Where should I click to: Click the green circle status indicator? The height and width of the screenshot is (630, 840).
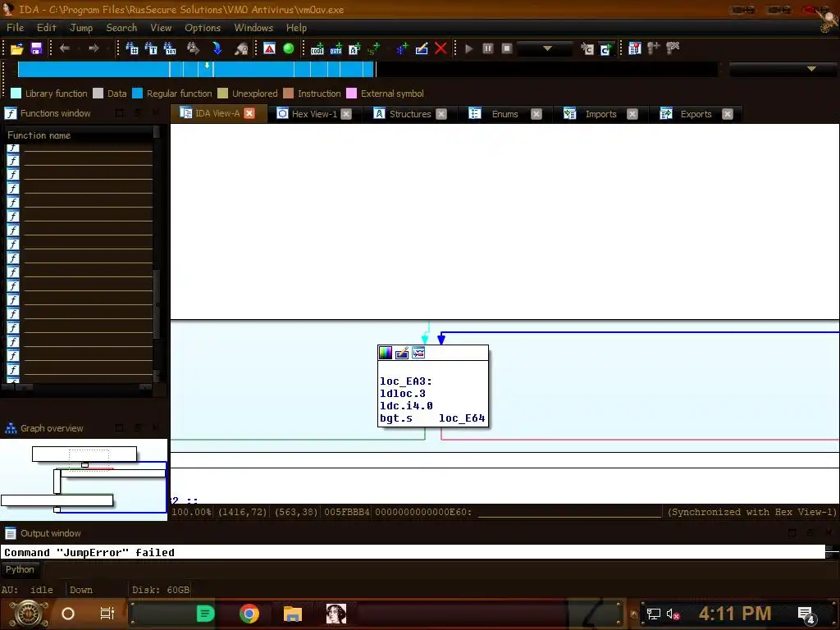[288, 48]
